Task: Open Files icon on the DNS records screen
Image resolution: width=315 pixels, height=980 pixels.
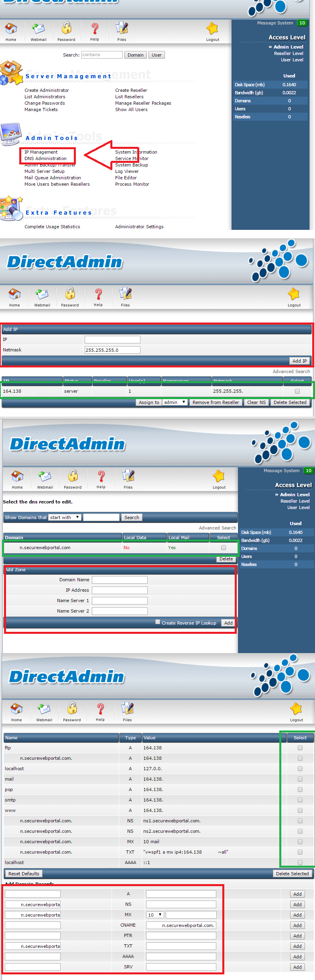Action: (128, 709)
